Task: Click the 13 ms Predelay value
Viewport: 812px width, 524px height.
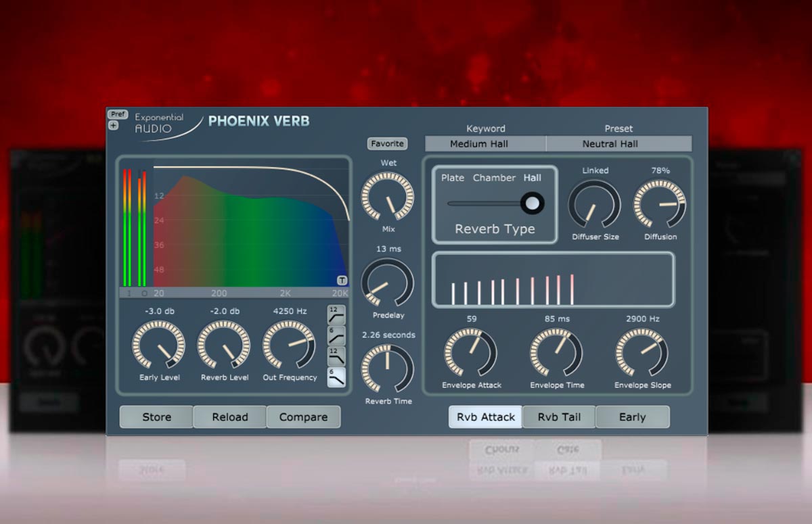Action: click(388, 249)
